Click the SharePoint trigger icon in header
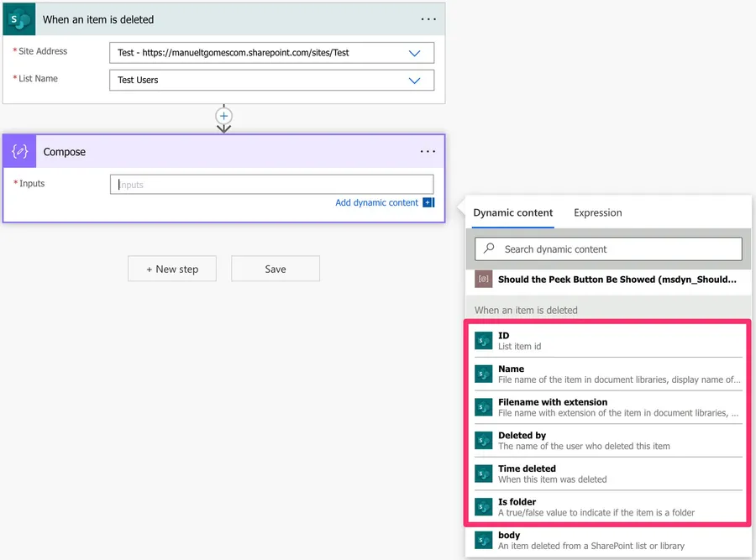Viewport: 756px width, 560px height. coord(18,18)
